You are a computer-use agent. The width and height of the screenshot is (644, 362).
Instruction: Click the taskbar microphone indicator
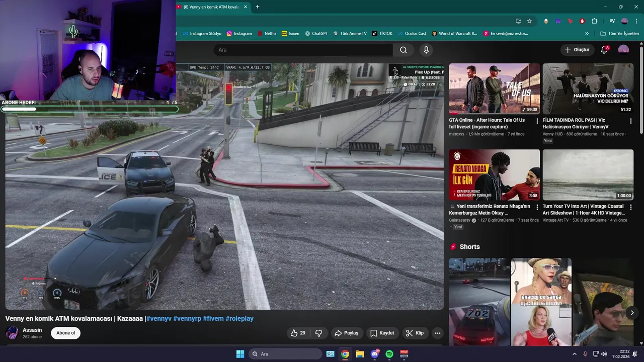(x=585, y=354)
